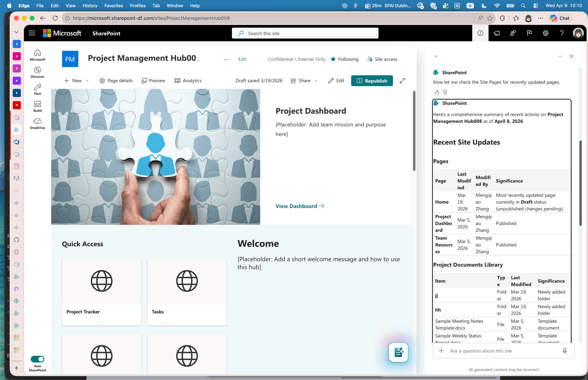Give thumbs up to the SharePoint response

437,92
